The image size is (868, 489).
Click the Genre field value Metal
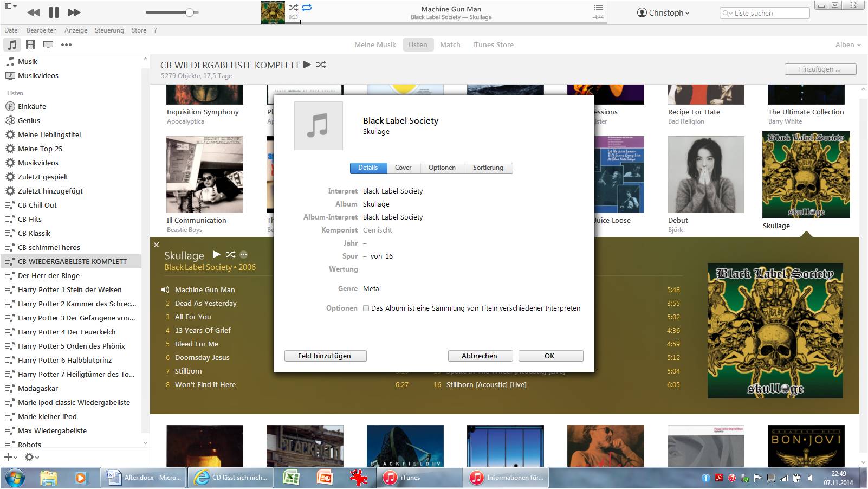click(x=372, y=289)
